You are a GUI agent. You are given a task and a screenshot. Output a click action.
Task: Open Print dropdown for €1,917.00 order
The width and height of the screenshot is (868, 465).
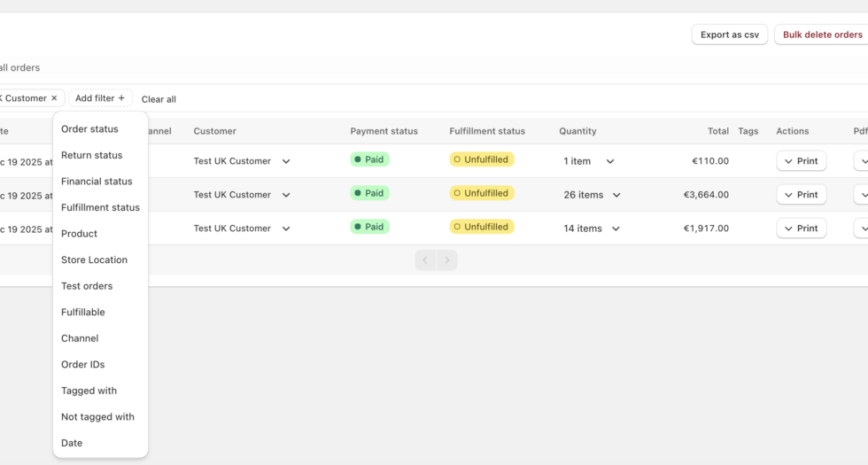pos(801,229)
